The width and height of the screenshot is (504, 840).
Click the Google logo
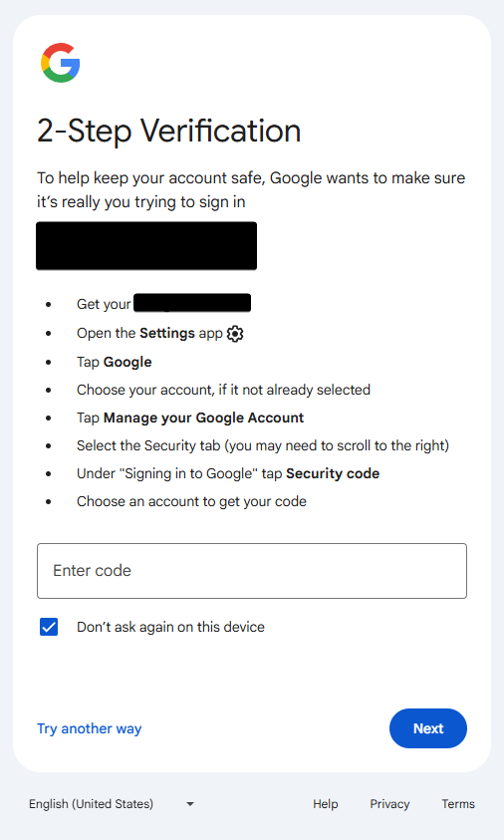[61, 63]
